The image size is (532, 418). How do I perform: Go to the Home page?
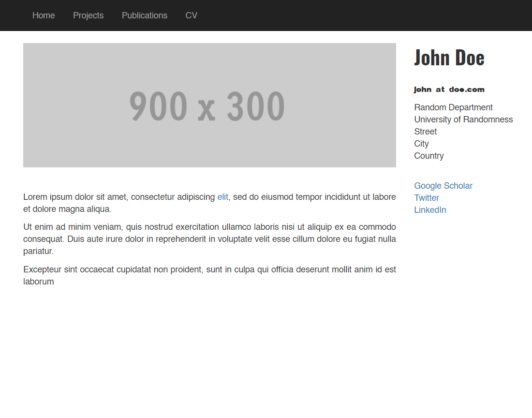coord(44,15)
